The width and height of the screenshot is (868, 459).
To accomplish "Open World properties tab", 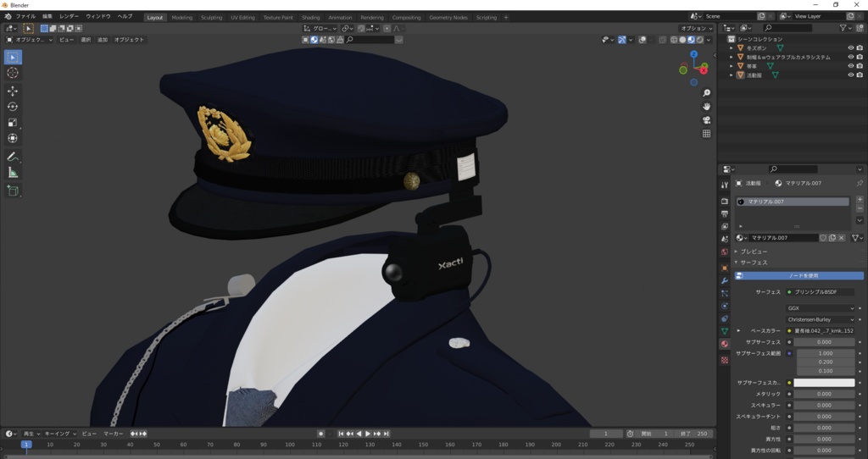I will (x=725, y=252).
